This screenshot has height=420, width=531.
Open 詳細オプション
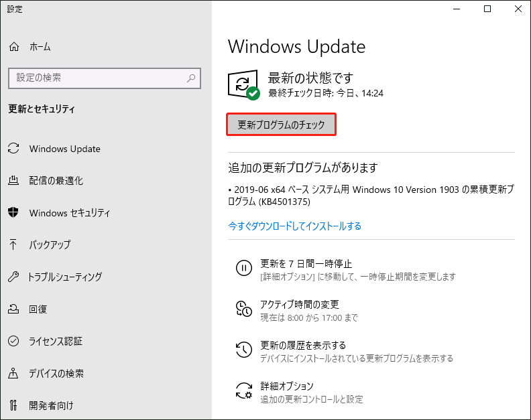click(x=287, y=386)
